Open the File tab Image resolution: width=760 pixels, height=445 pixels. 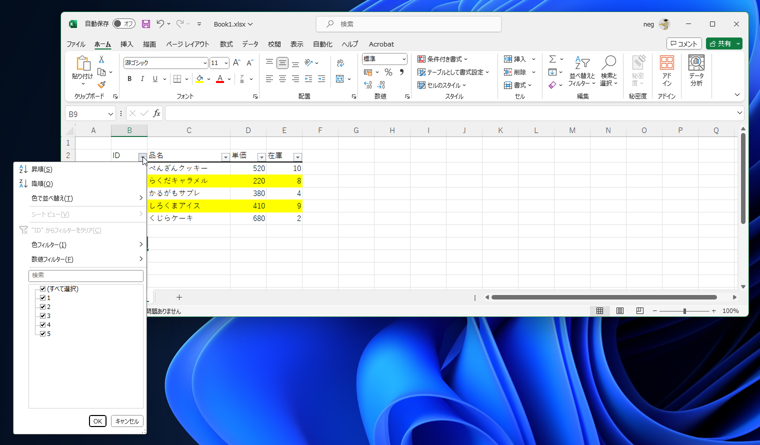[76, 44]
